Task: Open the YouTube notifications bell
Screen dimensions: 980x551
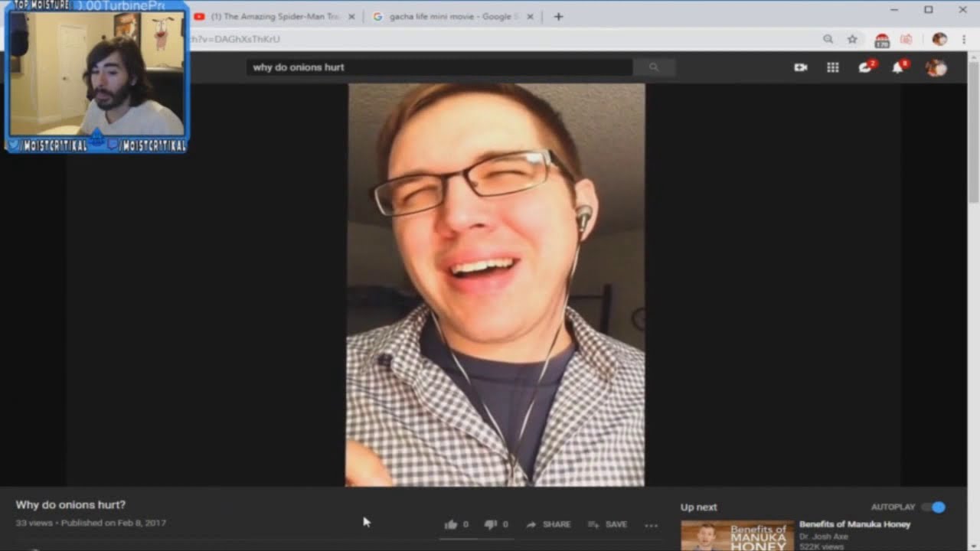Action: tap(898, 67)
